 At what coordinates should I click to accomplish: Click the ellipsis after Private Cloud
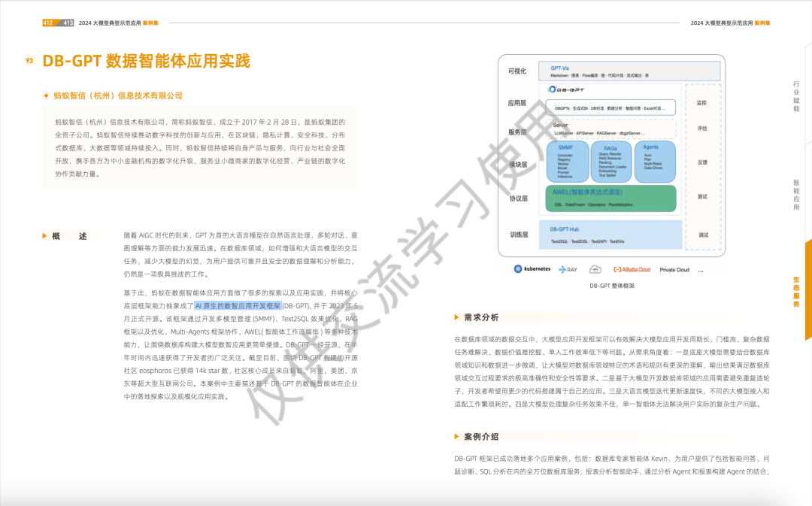pos(701,271)
